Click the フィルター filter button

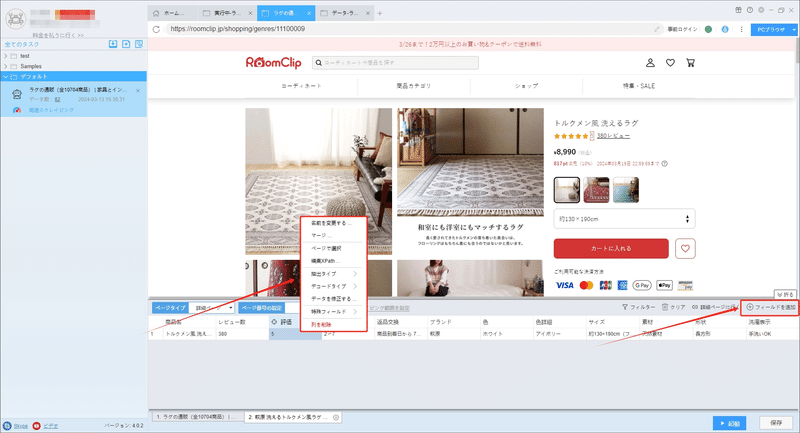638,308
